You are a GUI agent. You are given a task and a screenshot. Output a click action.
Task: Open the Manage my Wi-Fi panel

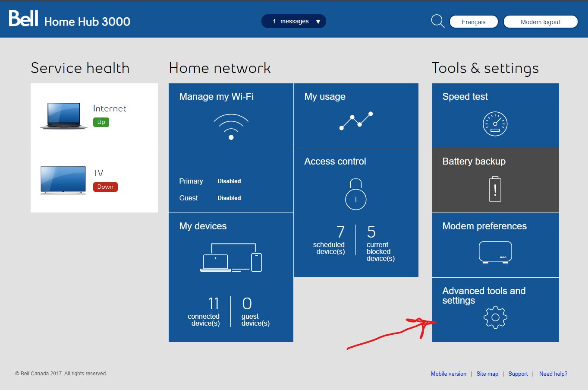coord(217,97)
